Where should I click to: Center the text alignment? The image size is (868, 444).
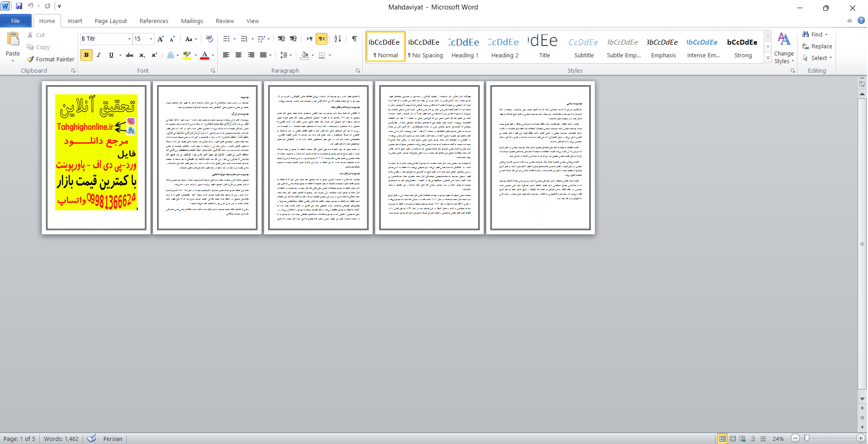pos(238,55)
